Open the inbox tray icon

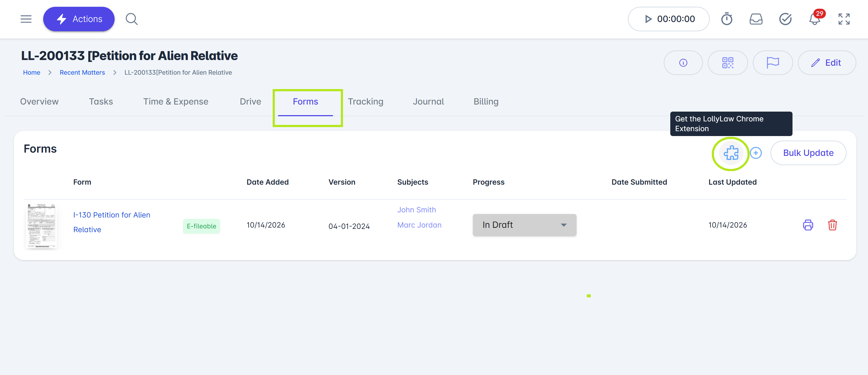click(x=756, y=19)
